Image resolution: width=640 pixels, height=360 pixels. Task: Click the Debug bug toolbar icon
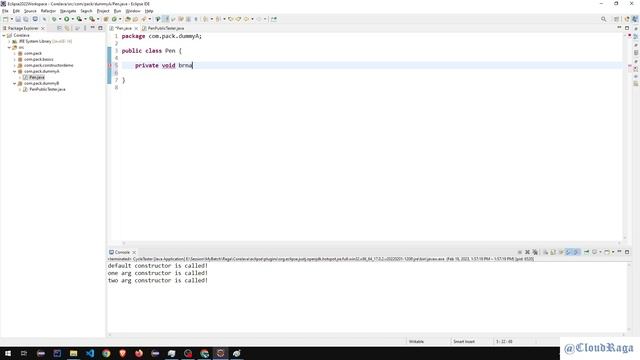pyautogui.click(x=54, y=19)
